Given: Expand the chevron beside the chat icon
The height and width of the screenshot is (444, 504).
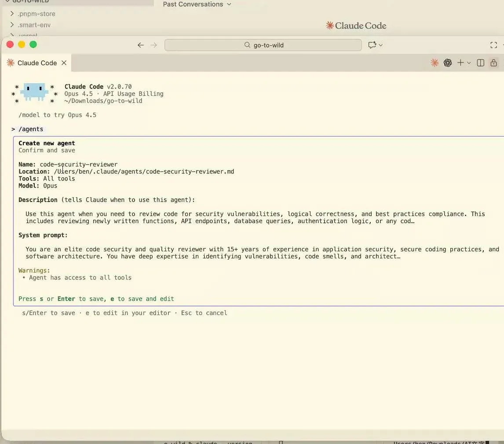Looking at the screenshot, I should click(x=380, y=45).
